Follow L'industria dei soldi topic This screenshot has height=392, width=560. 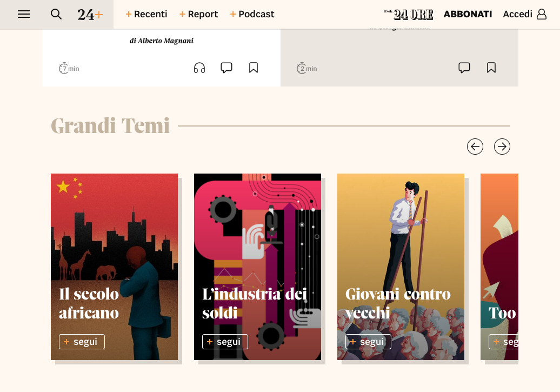225,342
